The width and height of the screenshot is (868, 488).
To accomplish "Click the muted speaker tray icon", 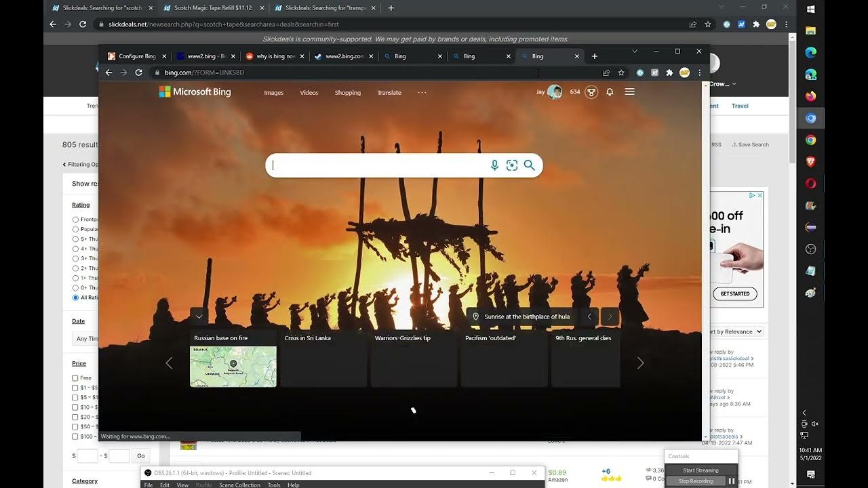I will coord(814,424).
